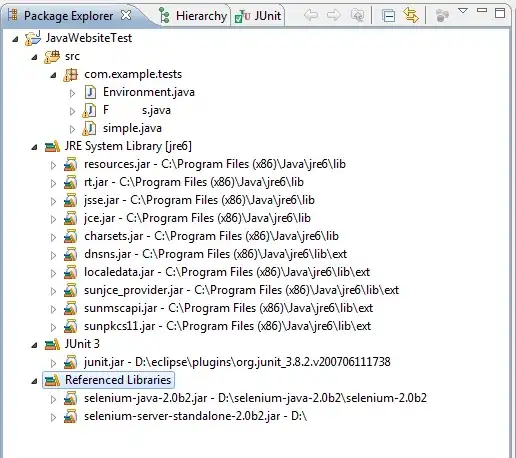
Task: Collapse JRE System Library node
Action: coord(34,147)
